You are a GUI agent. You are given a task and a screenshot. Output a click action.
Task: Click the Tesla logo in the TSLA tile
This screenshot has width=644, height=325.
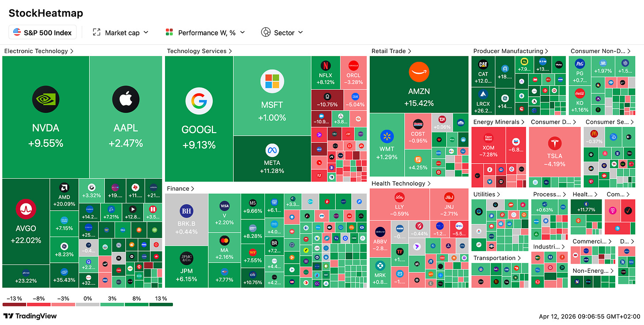point(555,143)
